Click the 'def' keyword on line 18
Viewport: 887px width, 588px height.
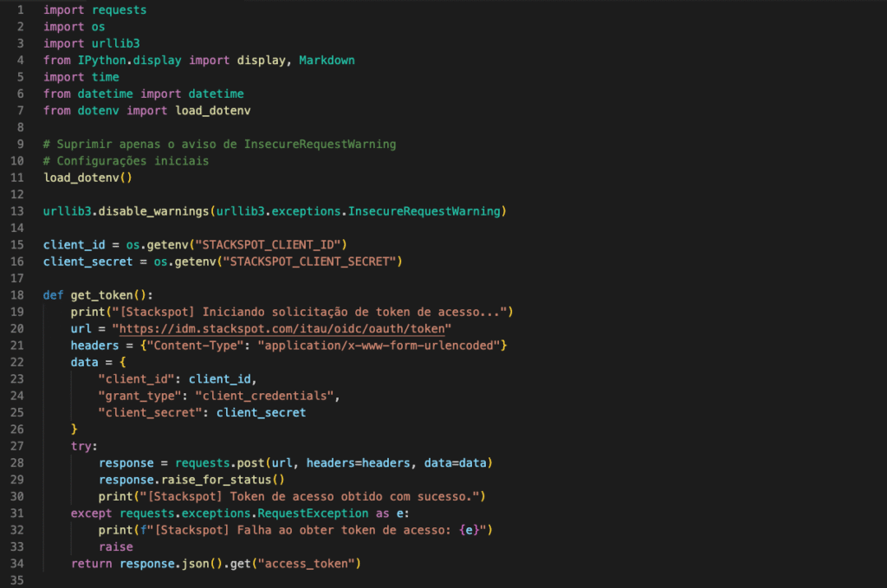[x=53, y=294]
